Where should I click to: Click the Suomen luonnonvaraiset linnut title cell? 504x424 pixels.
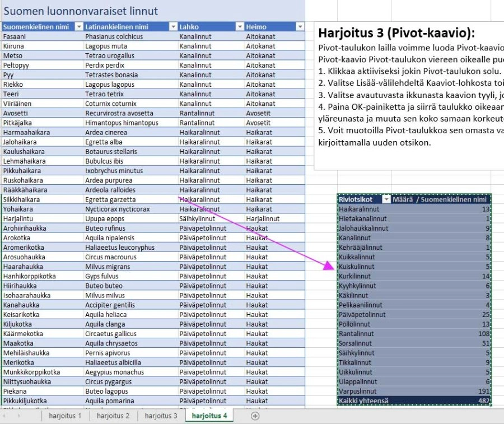[81, 11]
